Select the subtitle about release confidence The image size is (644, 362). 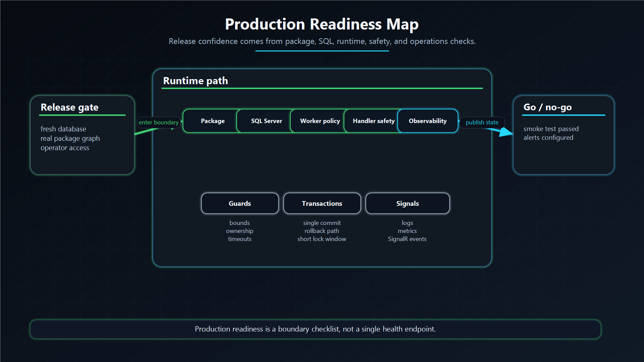322,41
